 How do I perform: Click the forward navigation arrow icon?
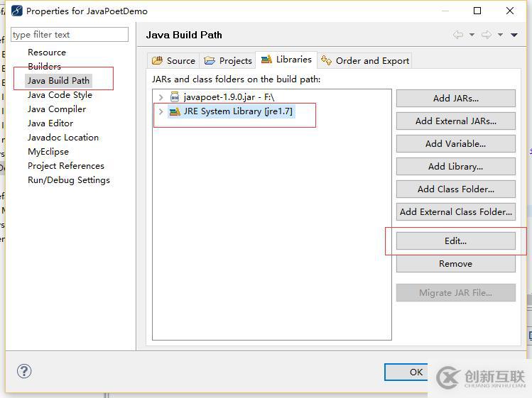(x=487, y=35)
